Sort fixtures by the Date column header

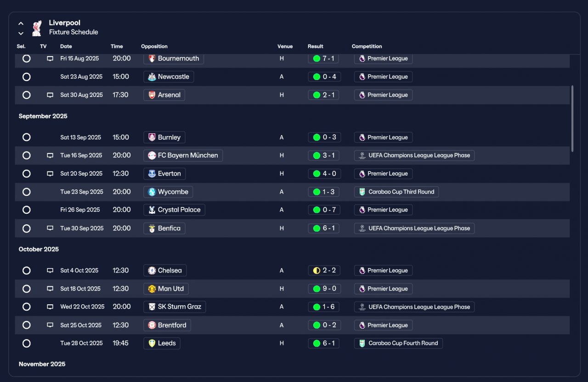click(66, 46)
